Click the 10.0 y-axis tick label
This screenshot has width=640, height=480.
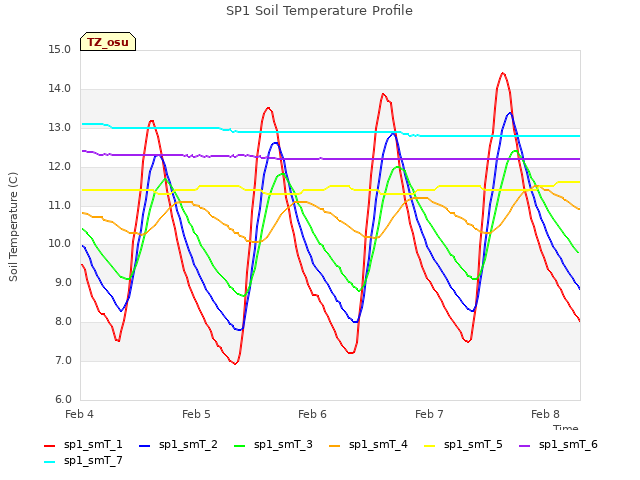pyautogui.click(x=60, y=244)
